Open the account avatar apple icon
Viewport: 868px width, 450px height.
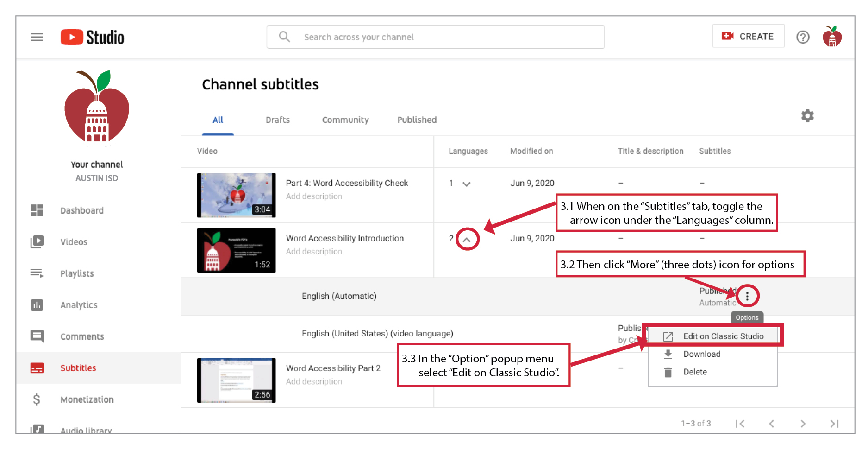pos(832,37)
